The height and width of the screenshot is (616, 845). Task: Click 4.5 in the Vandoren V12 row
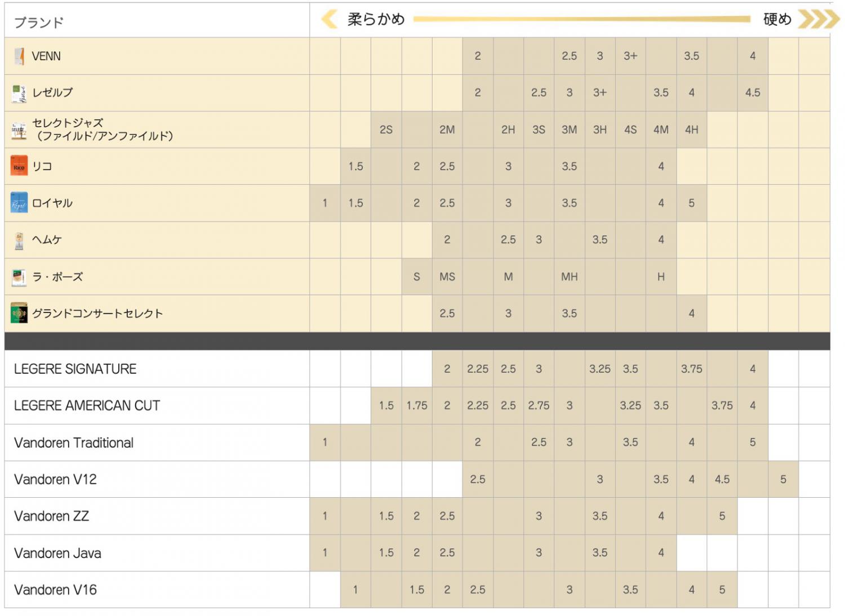click(722, 479)
